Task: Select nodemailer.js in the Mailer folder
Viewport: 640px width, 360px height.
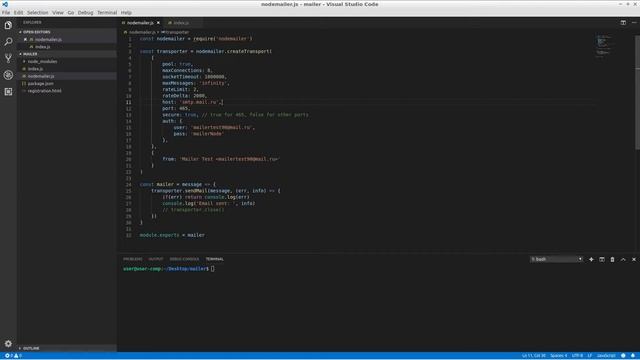Action: (x=41, y=76)
